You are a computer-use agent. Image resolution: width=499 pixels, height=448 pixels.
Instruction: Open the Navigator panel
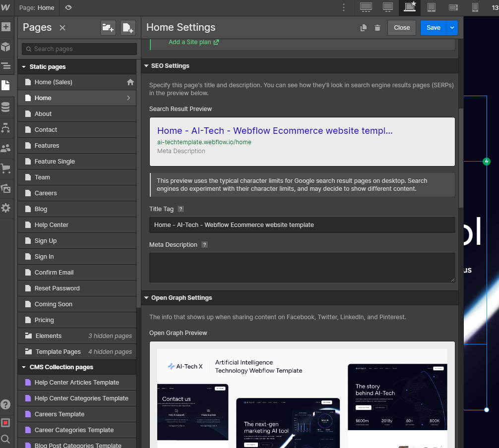pyautogui.click(x=6, y=65)
